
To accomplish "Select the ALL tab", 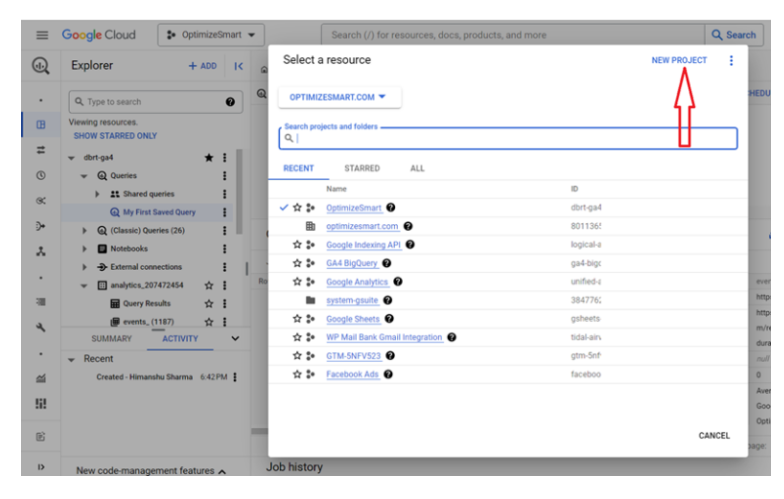I will pos(417,168).
